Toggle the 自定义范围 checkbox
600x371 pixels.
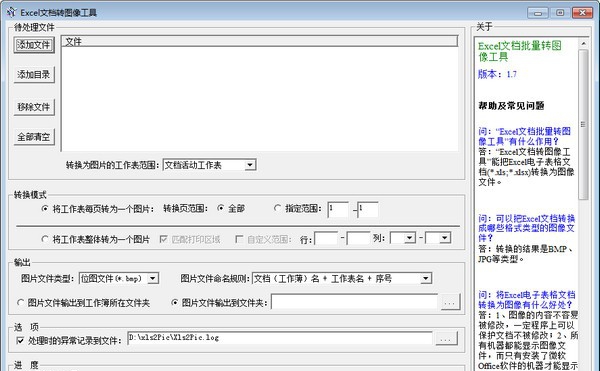(x=239, y=239)
